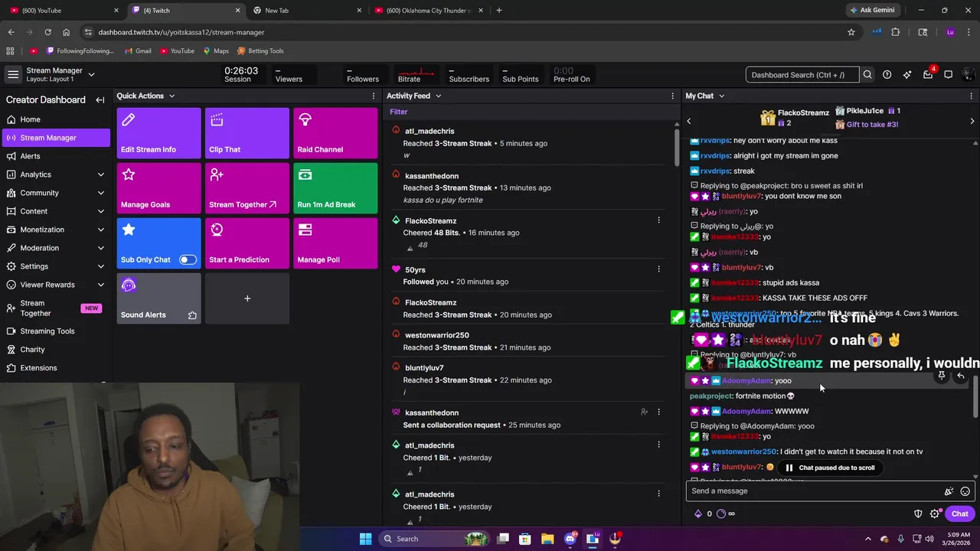Click the Dashboard Search magnifier icon
Image resolution: width=980 pixels, height=551 pixels.
(867, 75)
